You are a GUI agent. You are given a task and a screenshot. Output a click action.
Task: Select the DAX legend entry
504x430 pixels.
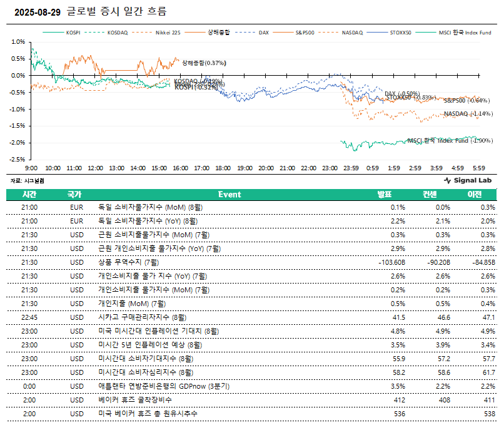tap(252, 33)
